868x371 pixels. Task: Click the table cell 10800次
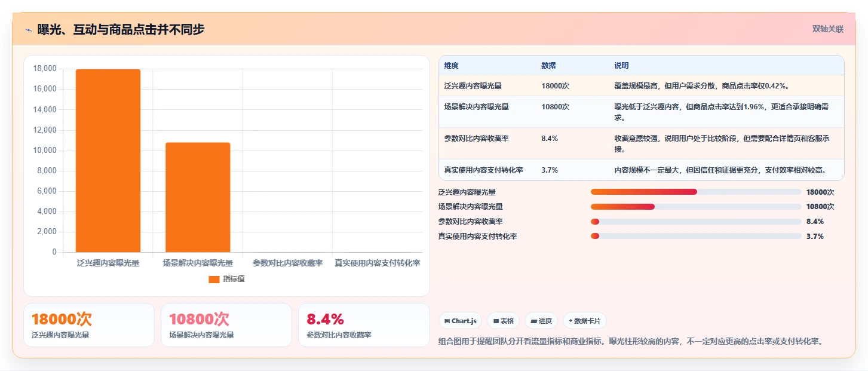(555, 107)
